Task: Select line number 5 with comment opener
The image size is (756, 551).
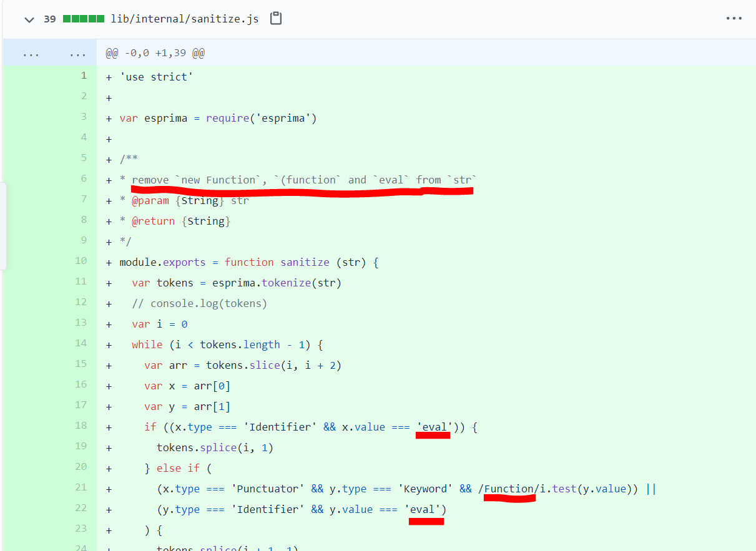Action: pyautogui.click(x=84, y=158)
